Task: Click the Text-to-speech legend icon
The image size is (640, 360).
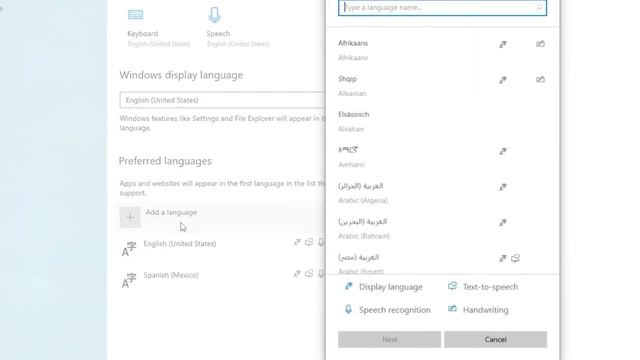Action: [x=452, y=286]
